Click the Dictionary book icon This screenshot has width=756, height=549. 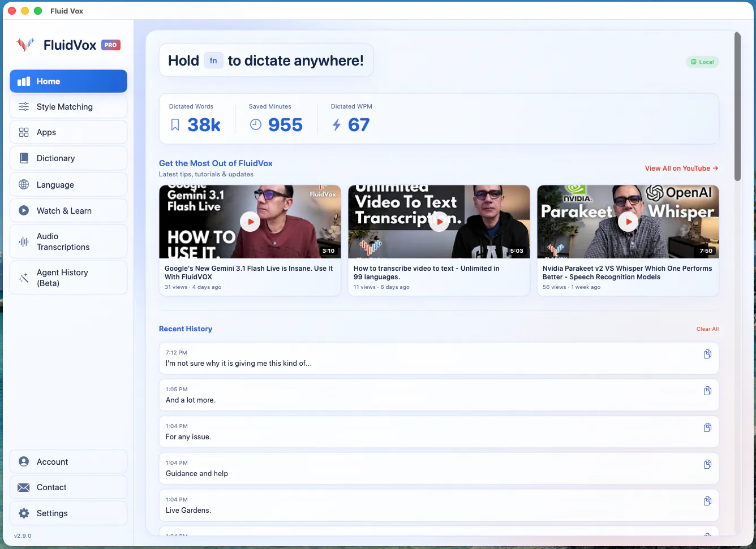tap(24, 158)
